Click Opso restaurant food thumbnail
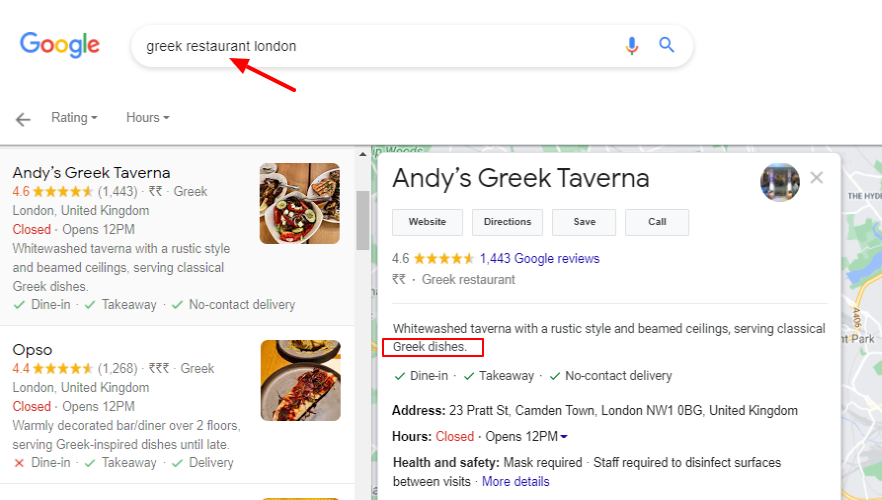The width and height of the screenshot is (882, 500). (299, 380)
